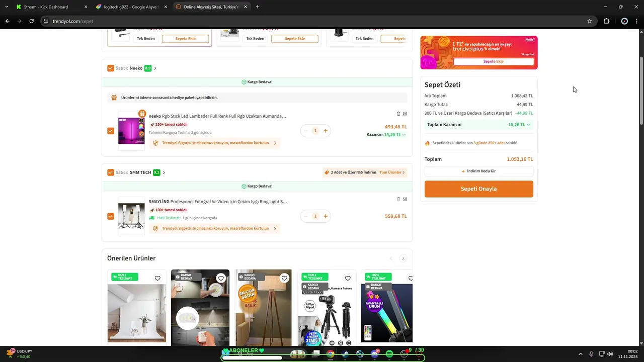This screenshot has height=362, width=644.
Task: Increase quantity of neeko RGB lamp
Action: click(x=326, y=131)
